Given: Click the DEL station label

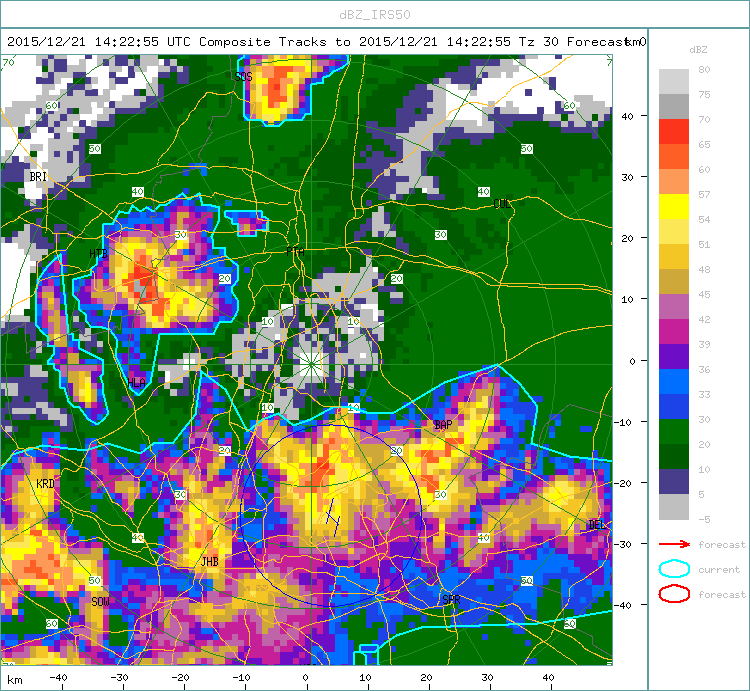Looking at the screenshot, I should tap(596, 525).
